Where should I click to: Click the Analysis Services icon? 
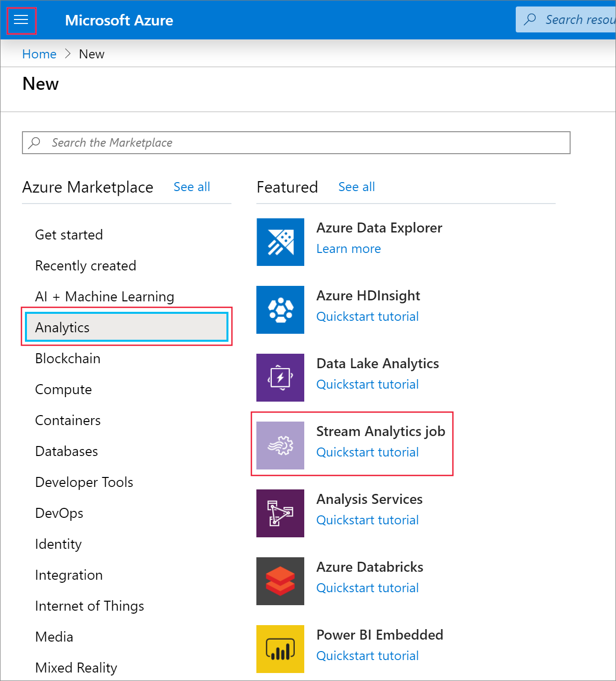point(280,513)
